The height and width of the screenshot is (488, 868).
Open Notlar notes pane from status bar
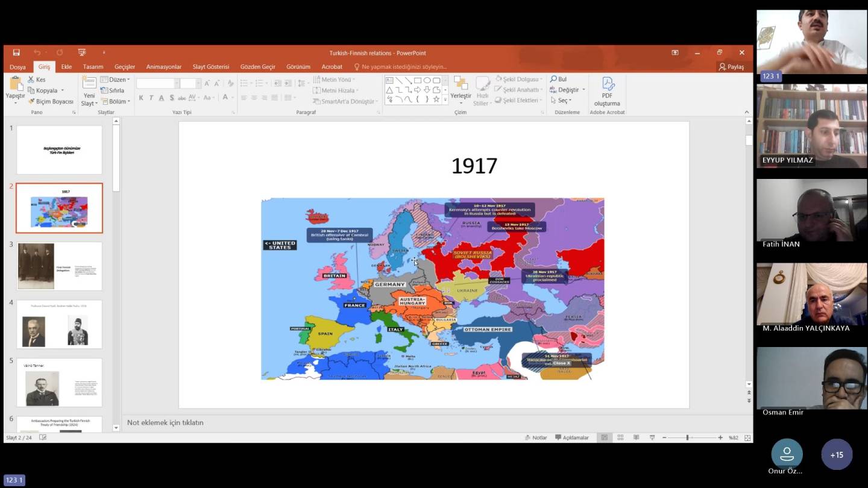click(536, 437)
